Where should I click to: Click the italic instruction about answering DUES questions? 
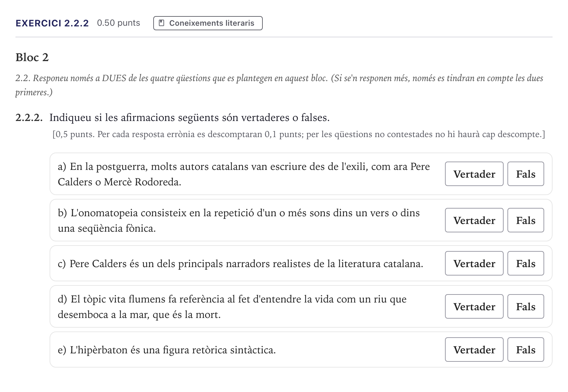(279, 85)
